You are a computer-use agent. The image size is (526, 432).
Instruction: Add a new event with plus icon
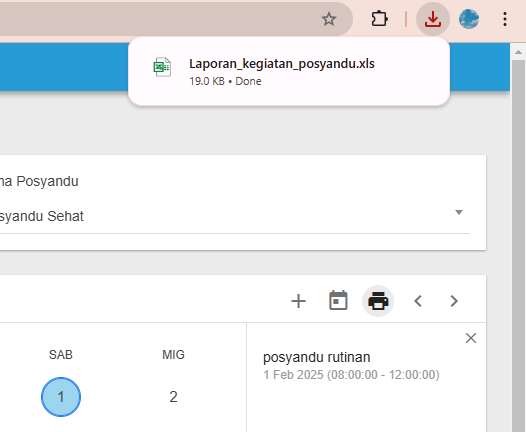tap(298, 301)
